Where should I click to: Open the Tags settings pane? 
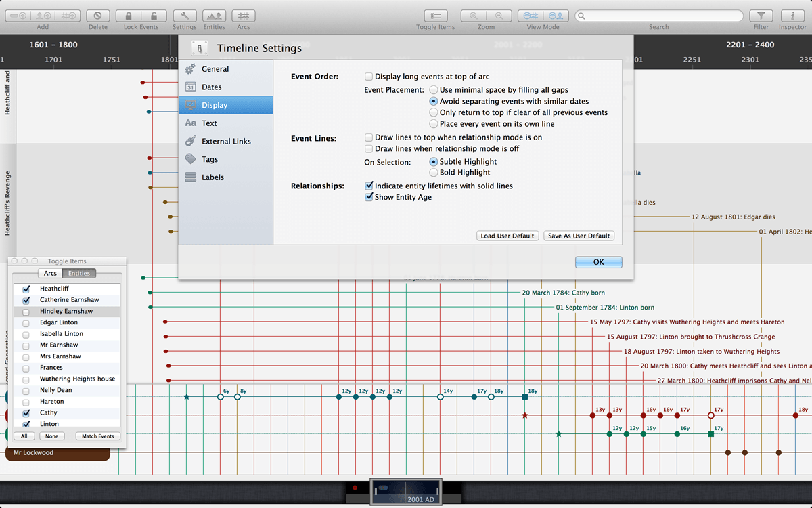click(x=226, y=159)
